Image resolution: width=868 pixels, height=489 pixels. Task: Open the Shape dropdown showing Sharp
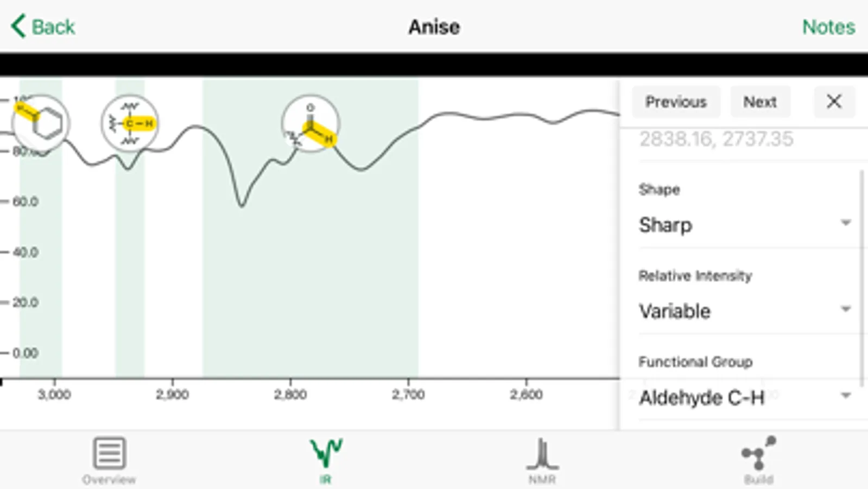(x=744, y=225)
